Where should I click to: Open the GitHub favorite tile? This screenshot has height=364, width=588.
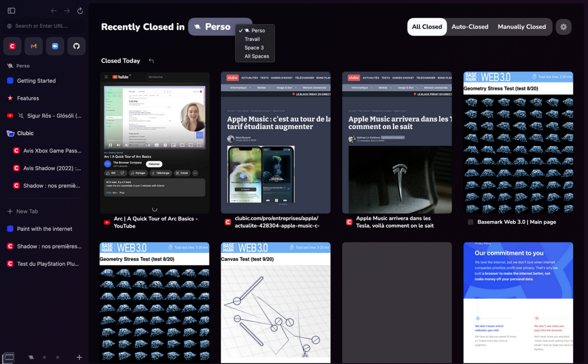[x=76, y=46]
